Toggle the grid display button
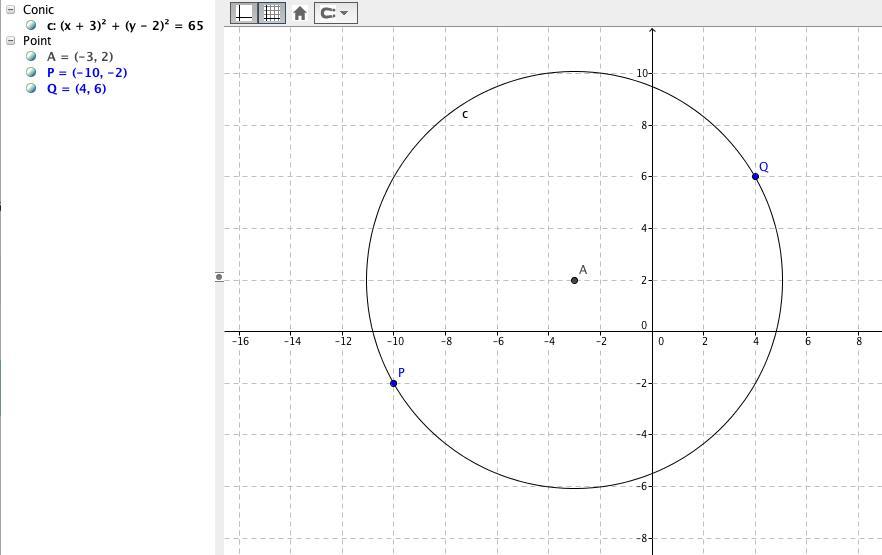882x555 pixels. click(x=272, y=13)
